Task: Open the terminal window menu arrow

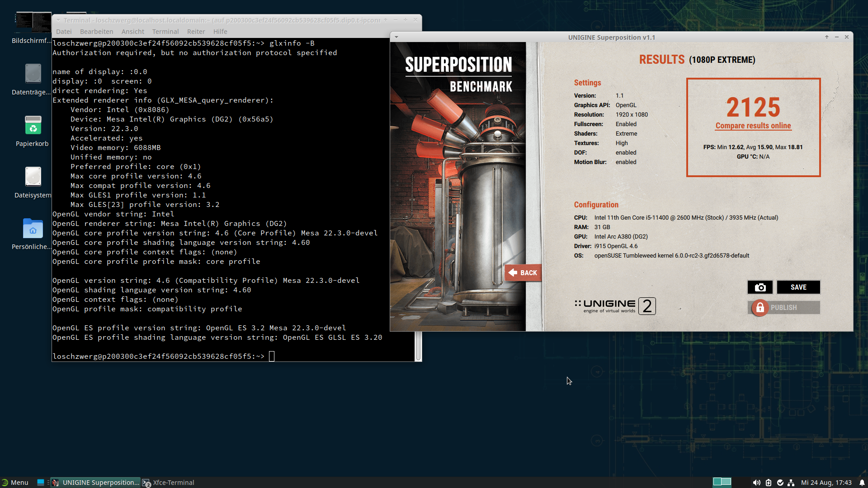Action: [58, 20]
